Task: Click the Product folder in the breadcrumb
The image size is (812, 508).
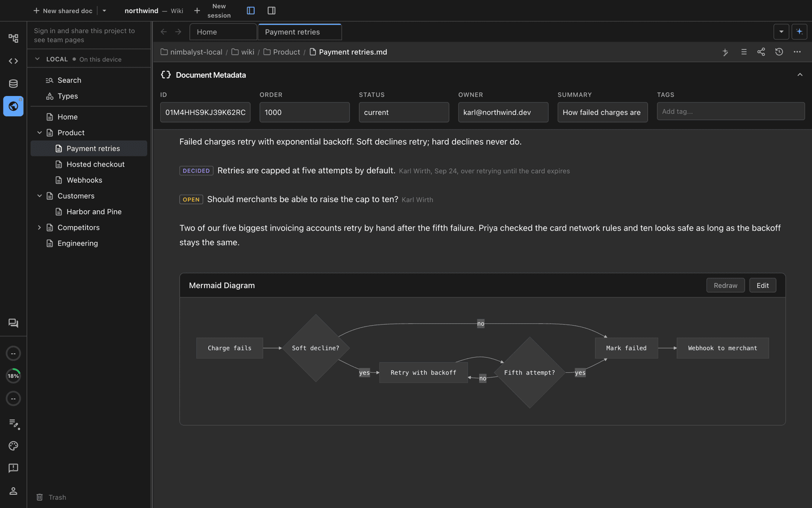Action: point(282,52)
